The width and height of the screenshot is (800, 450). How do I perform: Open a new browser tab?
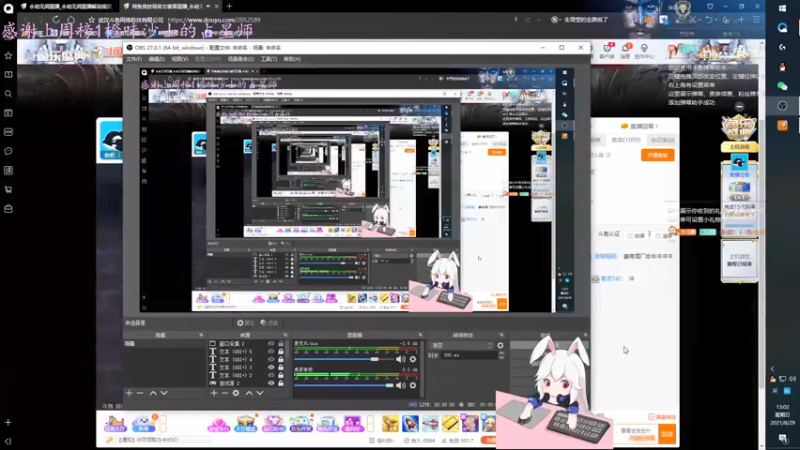(229, 6)
